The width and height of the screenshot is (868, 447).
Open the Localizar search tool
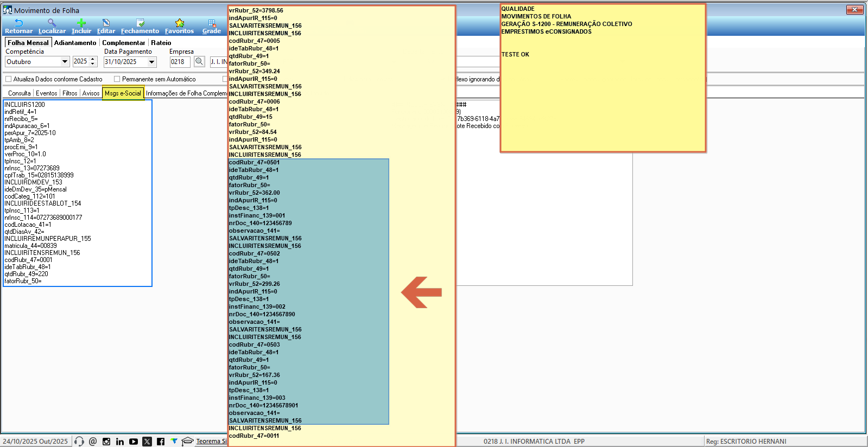(x=52, y=23)
